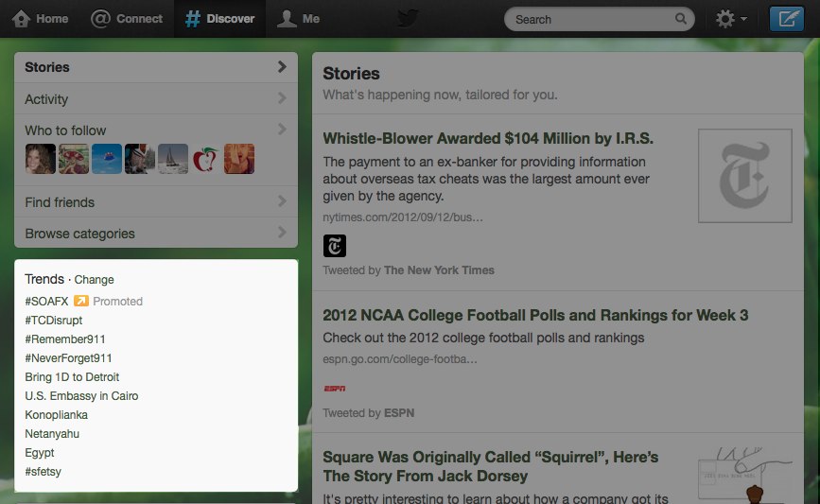
Task: Click the Twitter bird logo
Action: click(408, 18)
